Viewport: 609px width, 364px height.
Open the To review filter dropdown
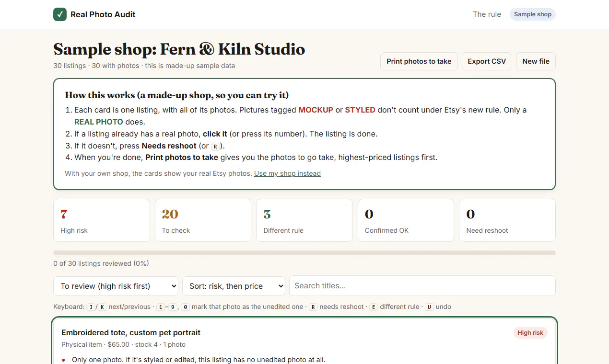(116, 286)
